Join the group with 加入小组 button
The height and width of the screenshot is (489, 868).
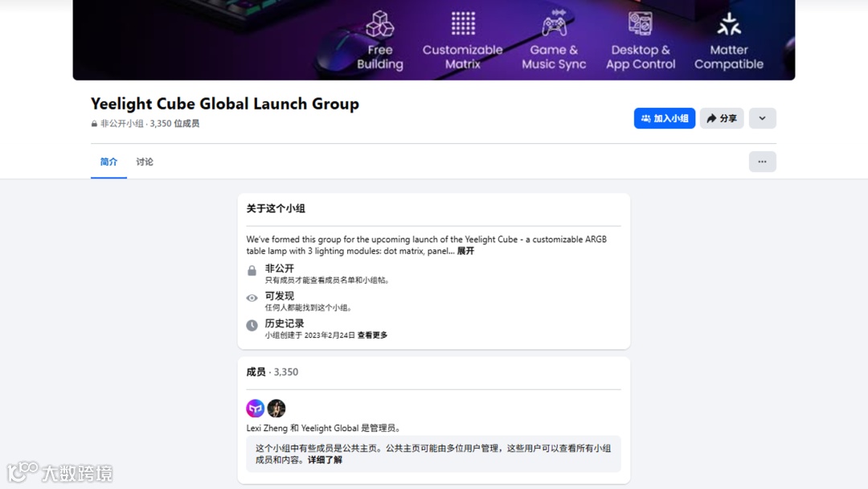(x=665, y=118)
